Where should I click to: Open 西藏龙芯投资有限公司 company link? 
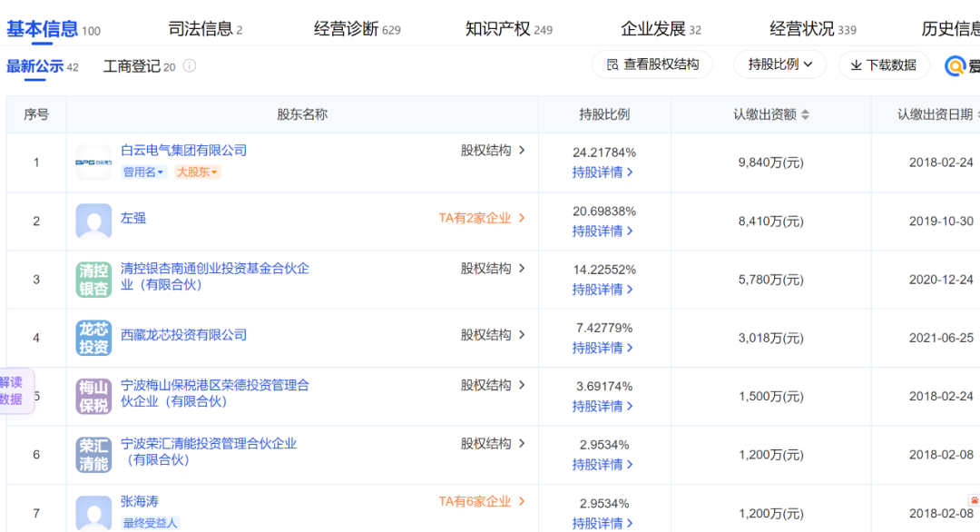[184, 335]
